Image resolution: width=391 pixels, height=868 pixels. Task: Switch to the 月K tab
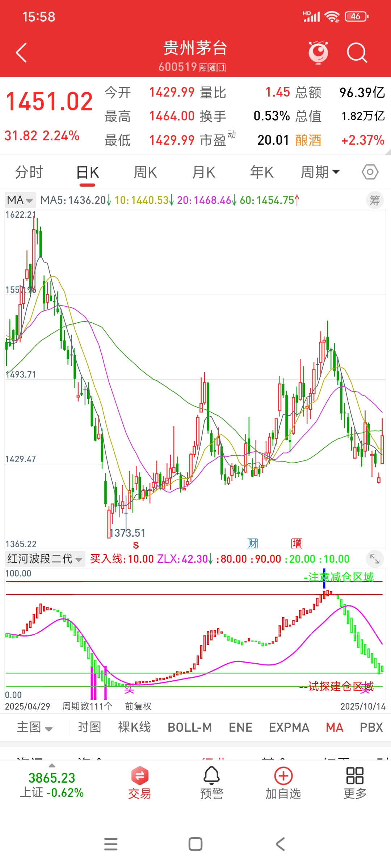coord(204,172)
